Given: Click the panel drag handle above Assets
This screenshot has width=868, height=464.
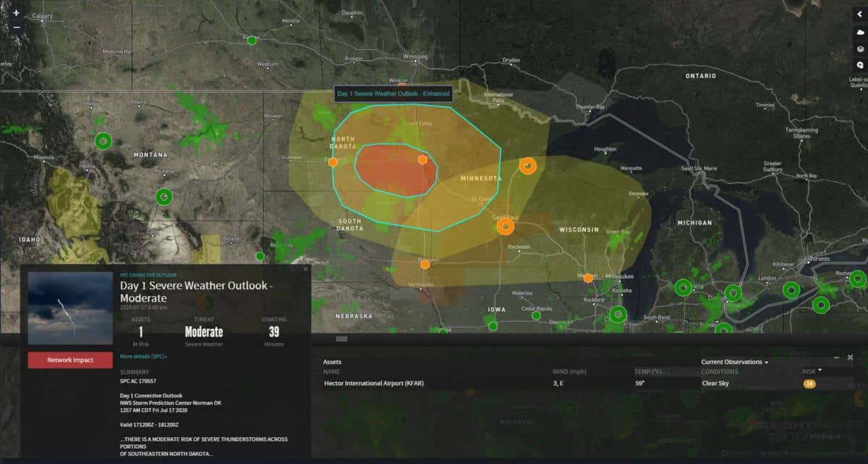Looking at the screenshot, I should [x=341, y=338].
